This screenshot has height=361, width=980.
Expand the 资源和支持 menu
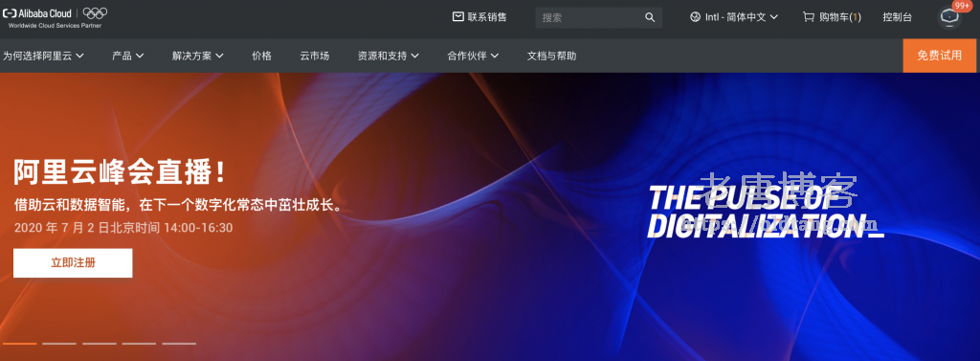[389, 56]
